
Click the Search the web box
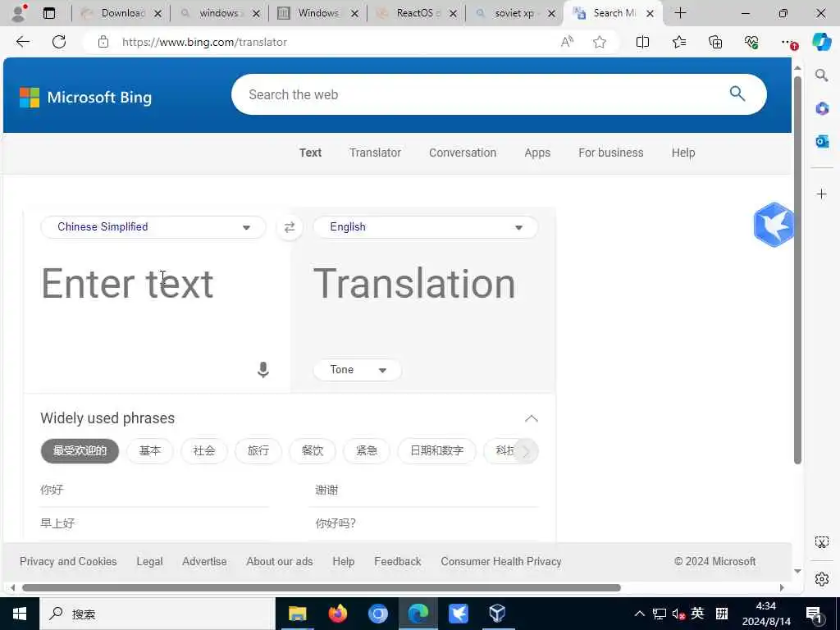[x=482, y=94]
